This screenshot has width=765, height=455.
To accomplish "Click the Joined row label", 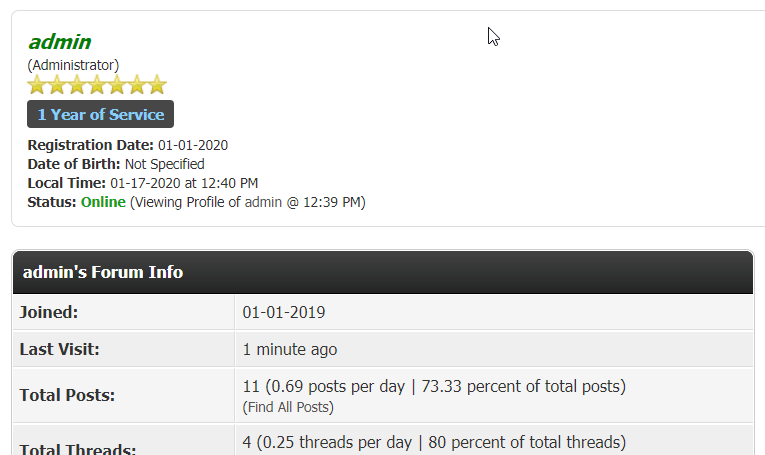I will point(49,312).
